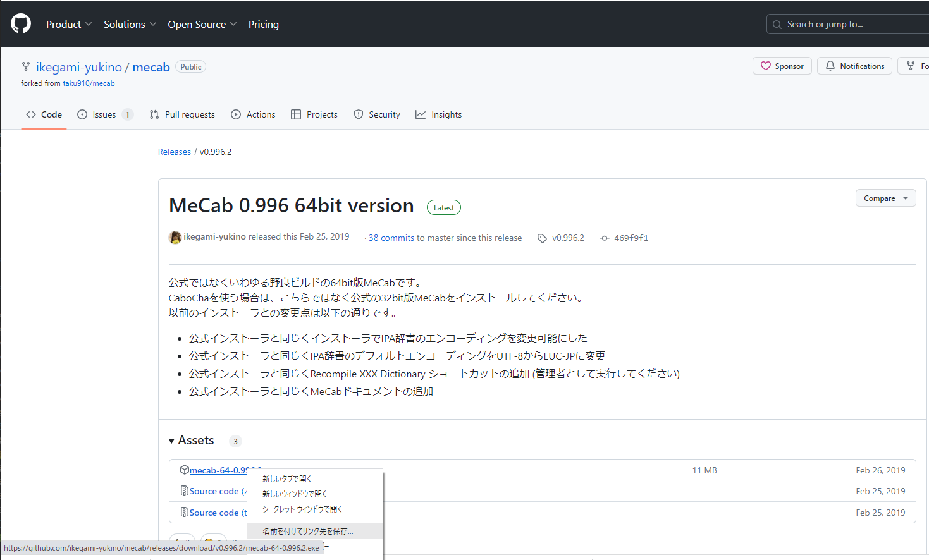
Task: Click the Public visibility badge
Action: pos(191,66)
